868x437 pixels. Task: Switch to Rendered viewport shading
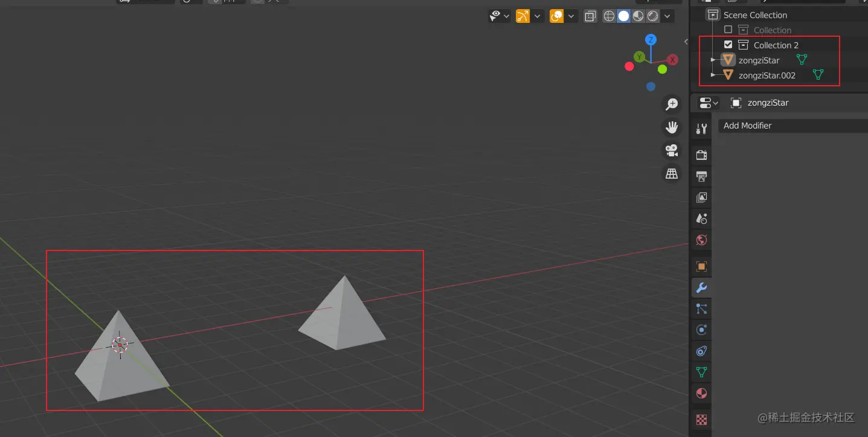click(652, 16)
